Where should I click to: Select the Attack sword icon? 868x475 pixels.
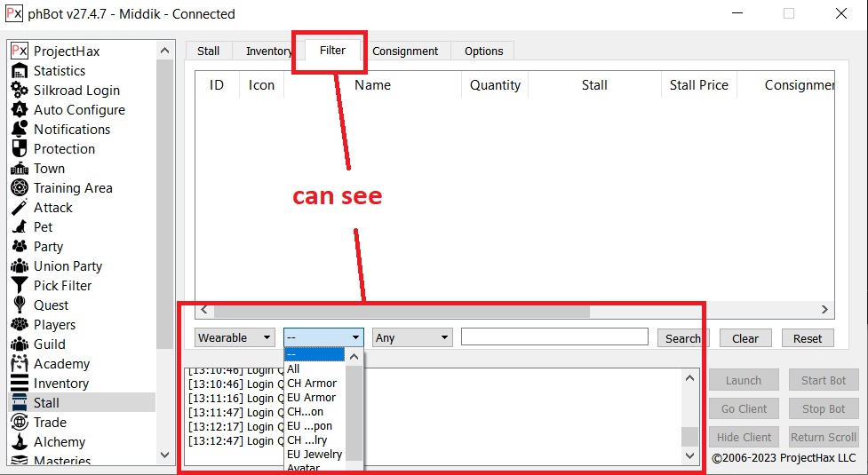(x=20, y=208)
